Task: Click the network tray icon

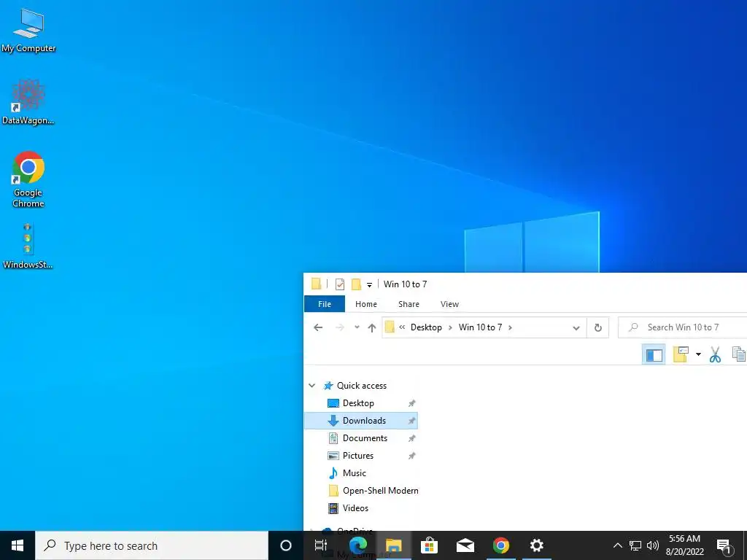Action: pos(635,545)
